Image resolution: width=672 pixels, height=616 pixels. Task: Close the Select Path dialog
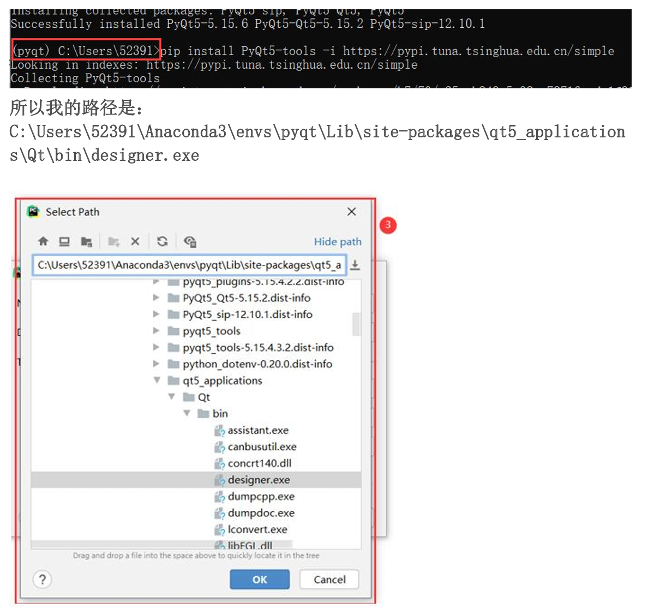point(352,212)
